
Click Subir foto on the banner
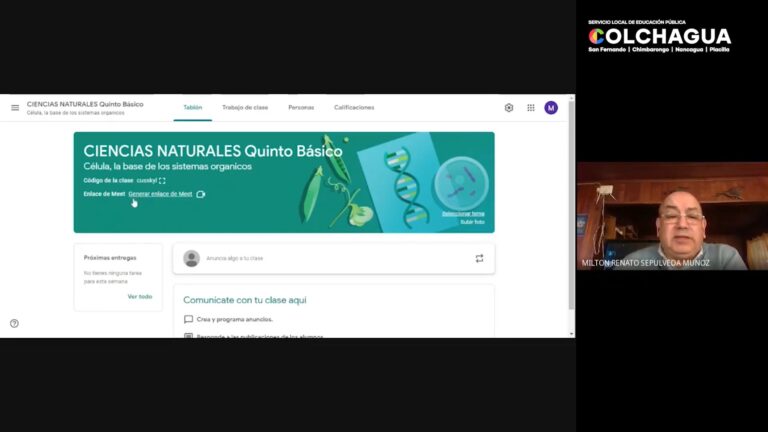pyautogui.click(x=472, y=222)
